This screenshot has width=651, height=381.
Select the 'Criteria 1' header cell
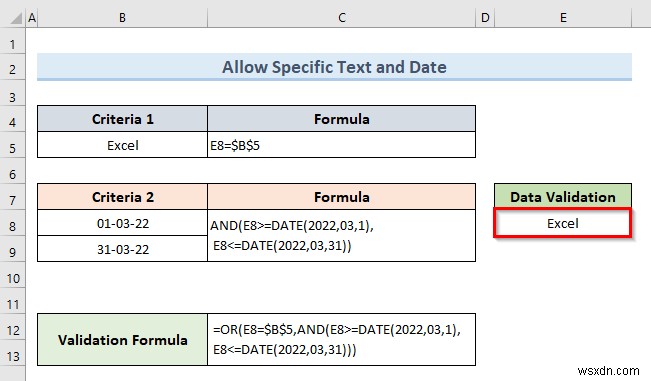point(122,119)
